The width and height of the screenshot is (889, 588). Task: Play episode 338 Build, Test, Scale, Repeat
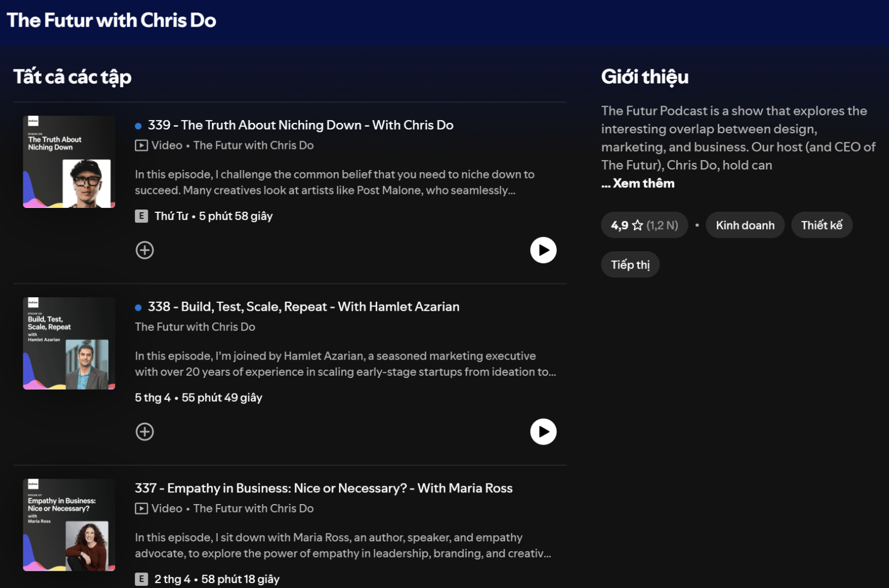tap(543, 432)
